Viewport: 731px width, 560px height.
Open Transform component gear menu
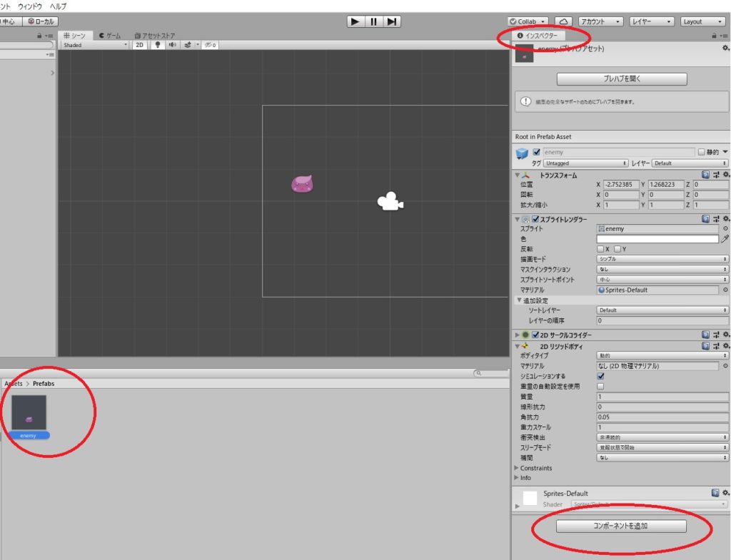(x=726, y=175)
